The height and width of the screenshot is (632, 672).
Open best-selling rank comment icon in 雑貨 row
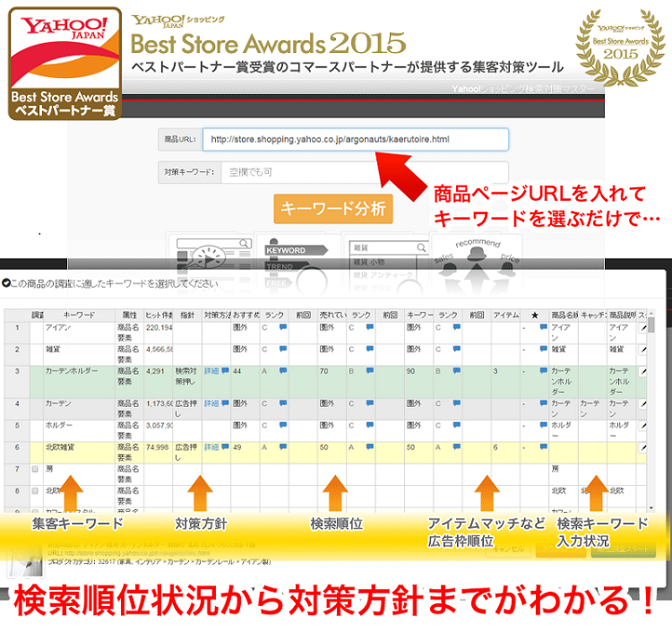click(x=370, y=349)
